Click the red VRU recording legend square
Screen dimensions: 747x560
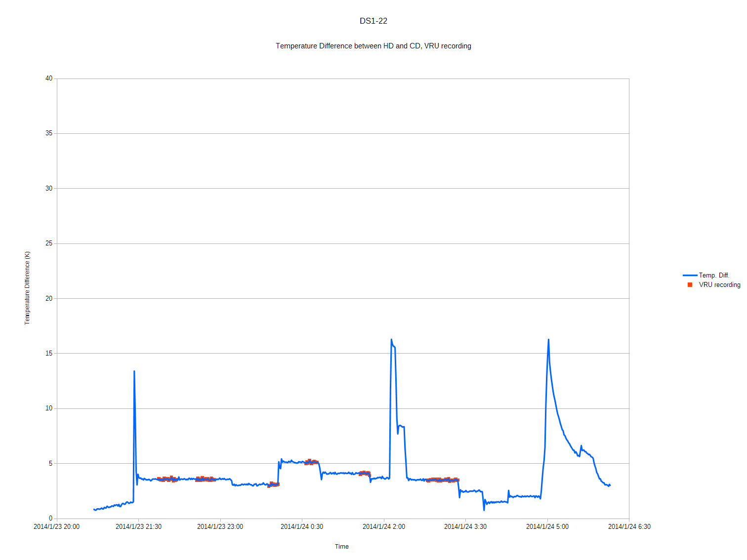pos(690,285)
